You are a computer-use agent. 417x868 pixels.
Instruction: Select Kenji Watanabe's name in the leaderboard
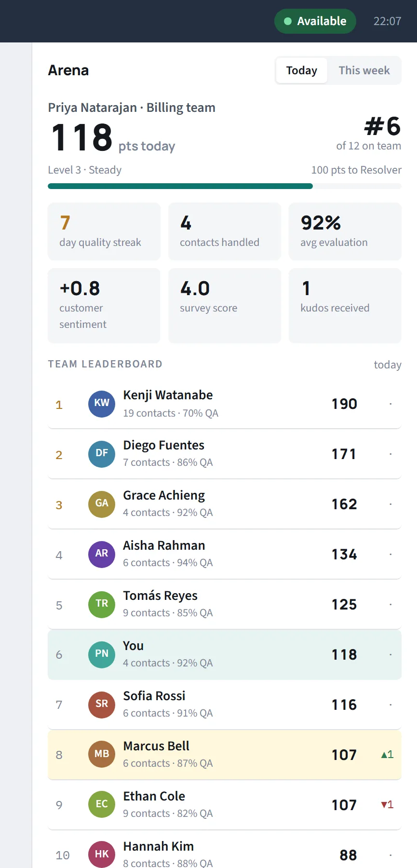(x=168, y=395)
